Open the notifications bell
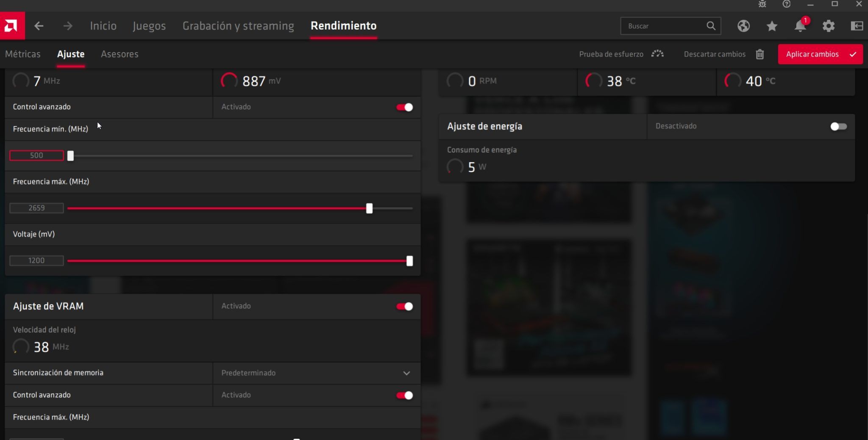 pos(800,26)
